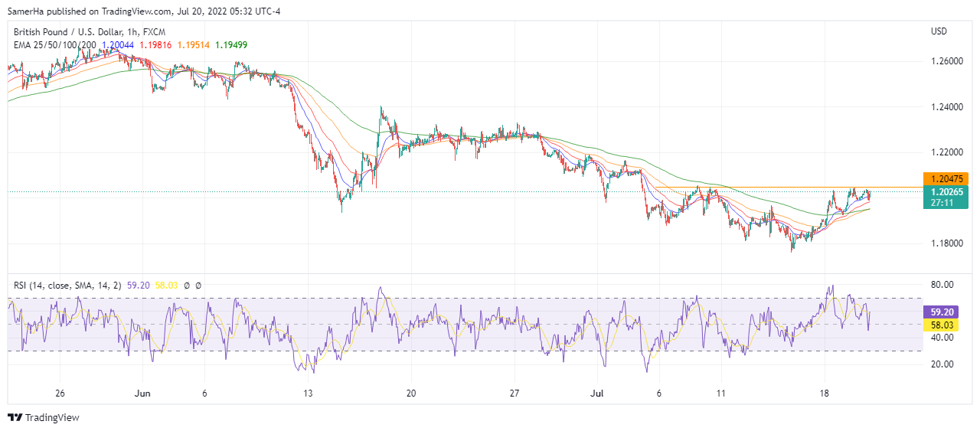Click the Jun date on the time axis

tap(141, 393)
